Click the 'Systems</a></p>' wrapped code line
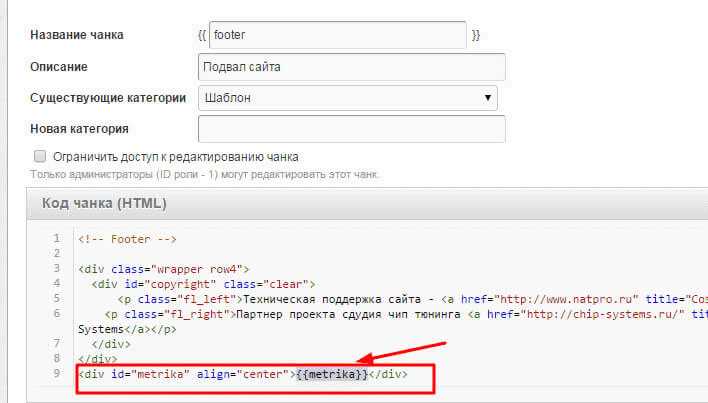The height and width of the screenshot is (403, 708). [127, 329]
